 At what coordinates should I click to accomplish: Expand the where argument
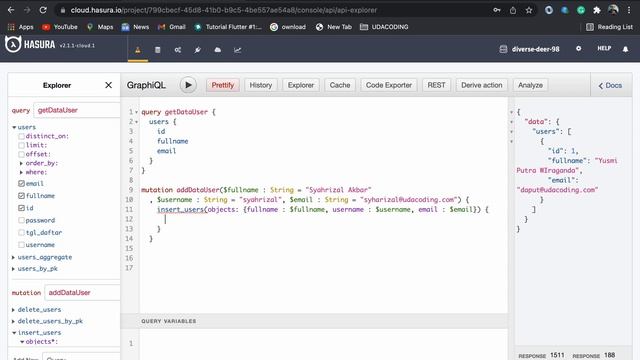(x=21, y=172)
